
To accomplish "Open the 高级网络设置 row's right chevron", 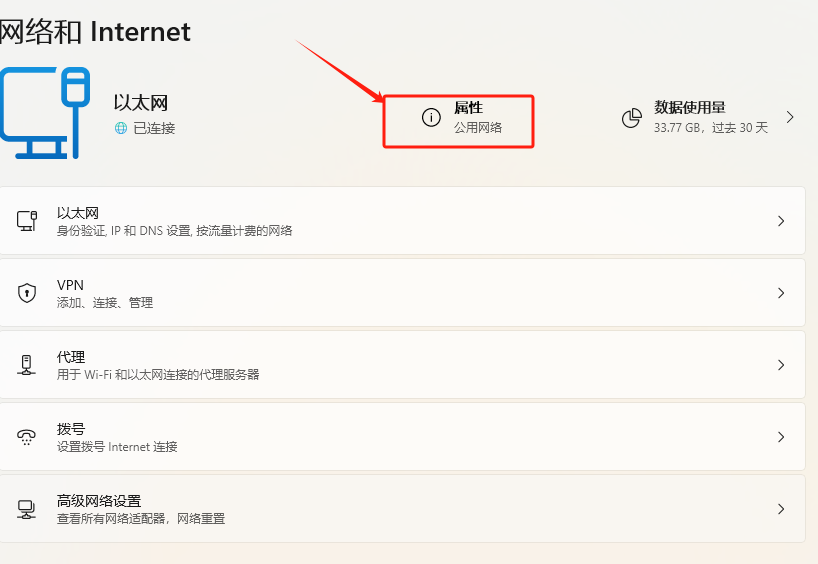I will tap(781, 509).
